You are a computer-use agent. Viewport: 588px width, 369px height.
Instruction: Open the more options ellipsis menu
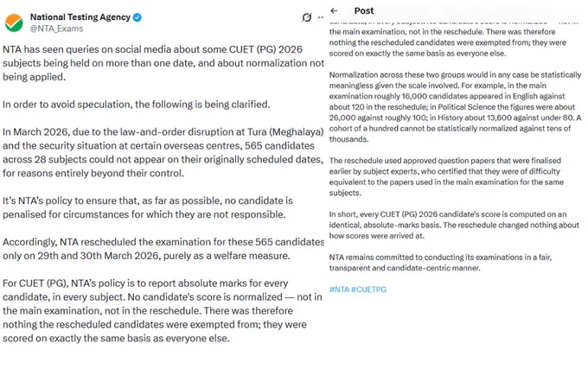pos(321,17)
